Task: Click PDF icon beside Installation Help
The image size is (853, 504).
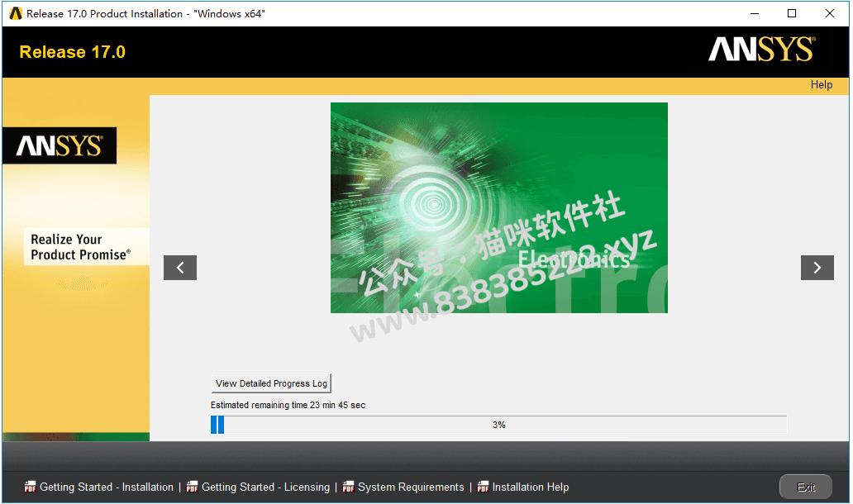Action: [x=483, y=487]
